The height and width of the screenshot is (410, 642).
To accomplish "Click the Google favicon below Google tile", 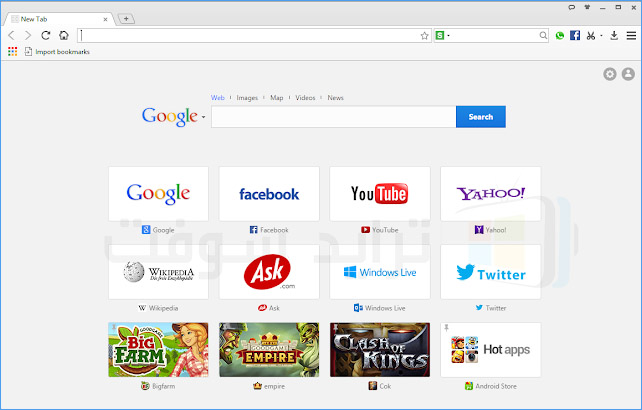I will tap(146, 230).
